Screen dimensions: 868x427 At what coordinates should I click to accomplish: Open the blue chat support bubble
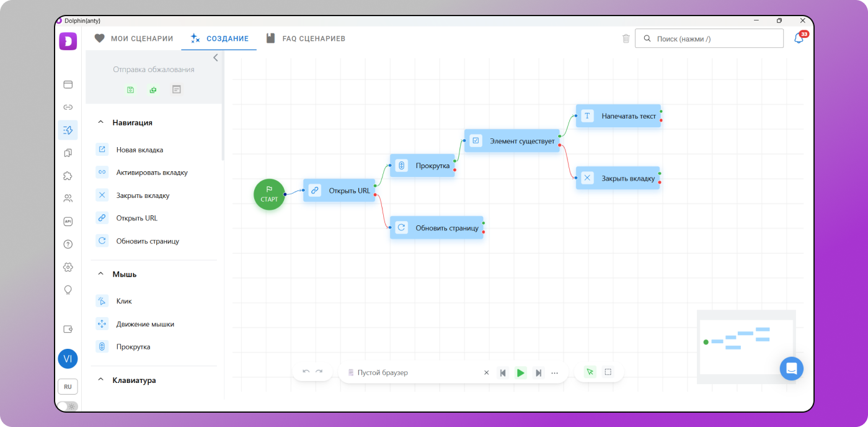pos(791,368)
